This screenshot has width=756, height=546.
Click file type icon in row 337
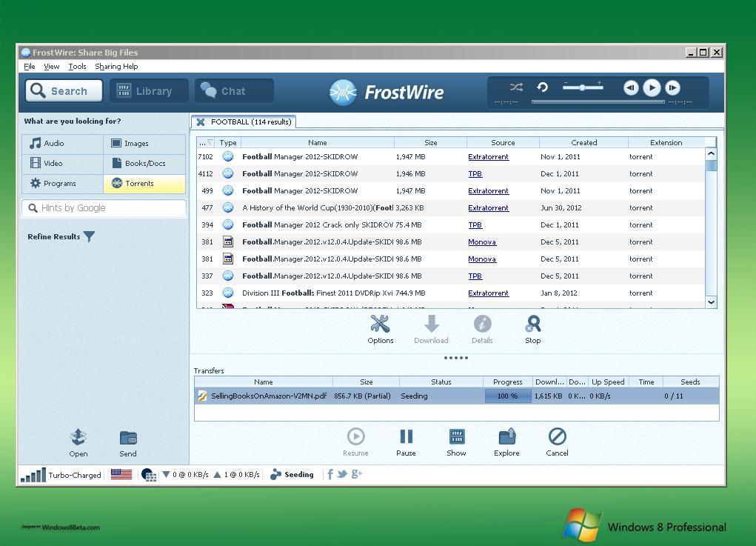(x=228, y=276)
